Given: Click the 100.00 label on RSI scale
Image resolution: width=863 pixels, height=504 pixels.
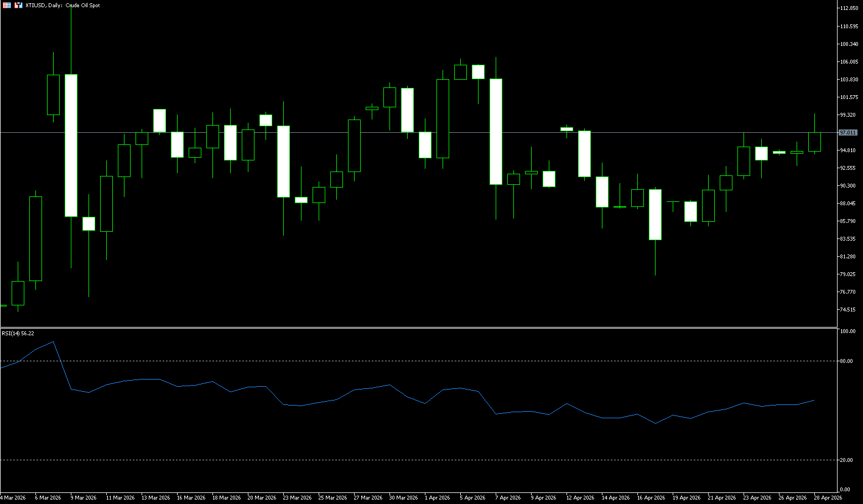Looking at the screenshot, I should (x=848, y=331).
